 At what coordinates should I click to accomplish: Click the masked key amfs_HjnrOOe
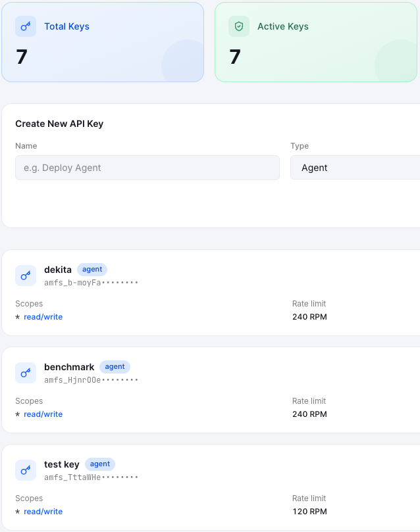coord(91,380)
